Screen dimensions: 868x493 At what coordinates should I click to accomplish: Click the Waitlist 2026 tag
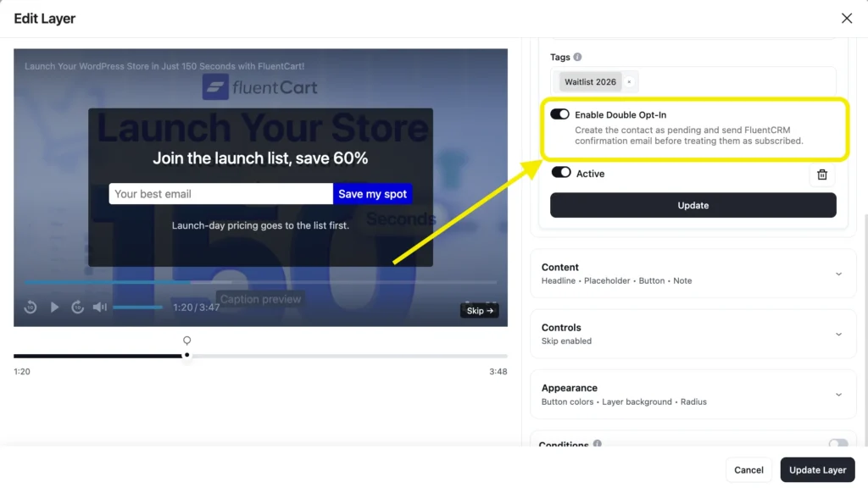point(590,82)
